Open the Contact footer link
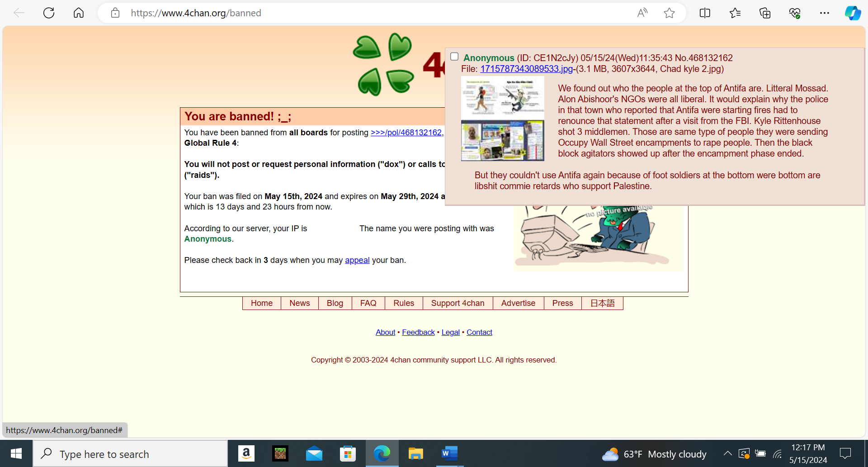 coord(479,332)
